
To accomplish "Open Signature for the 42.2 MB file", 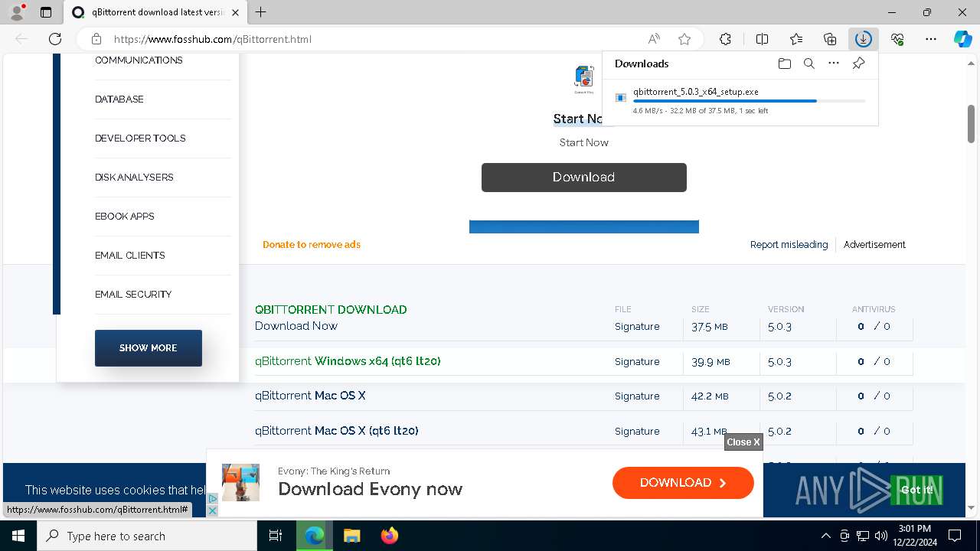I will (637, 396).
